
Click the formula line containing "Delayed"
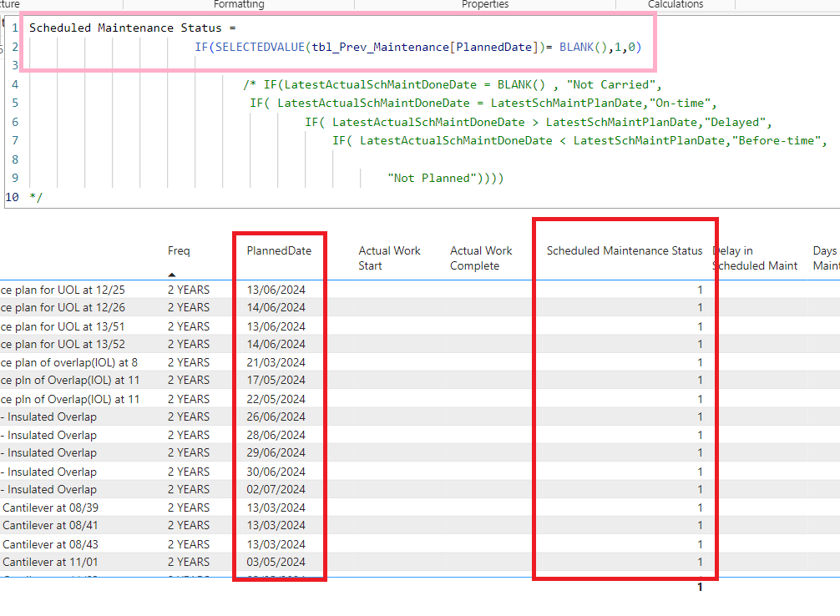point(538,122)
